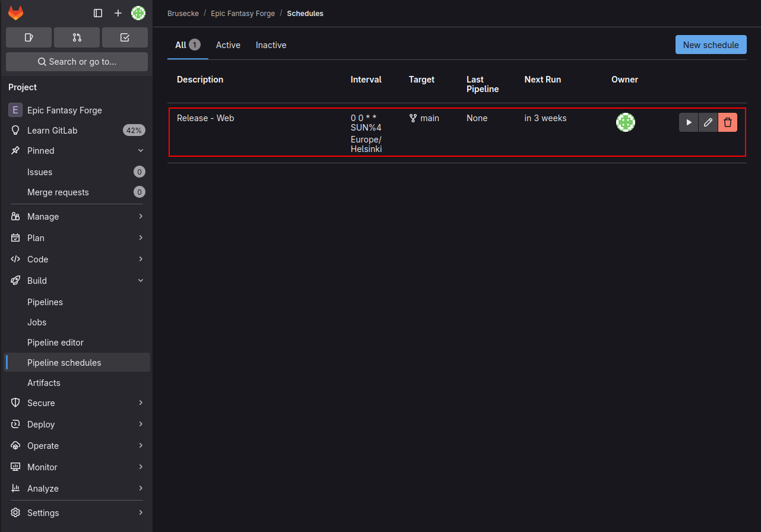761x532 pixels.
Task: Click the branch icon beside main
Action: pos(413,118)
